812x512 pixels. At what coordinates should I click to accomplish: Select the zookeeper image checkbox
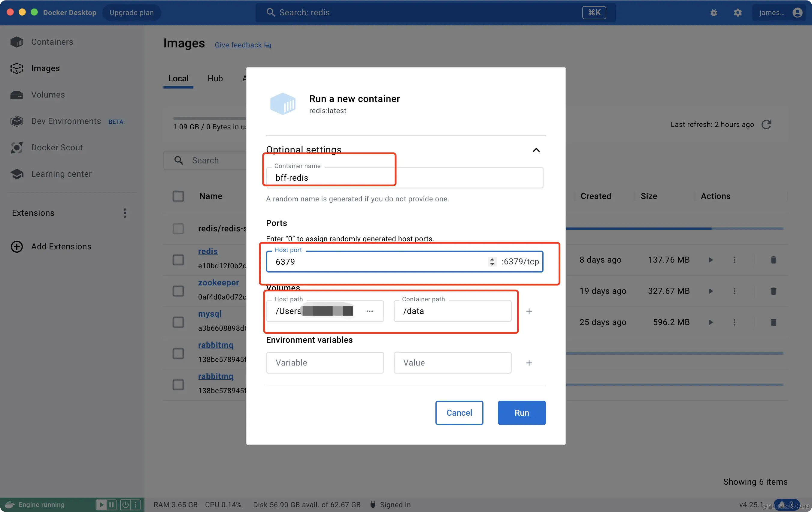click(178, 291)
